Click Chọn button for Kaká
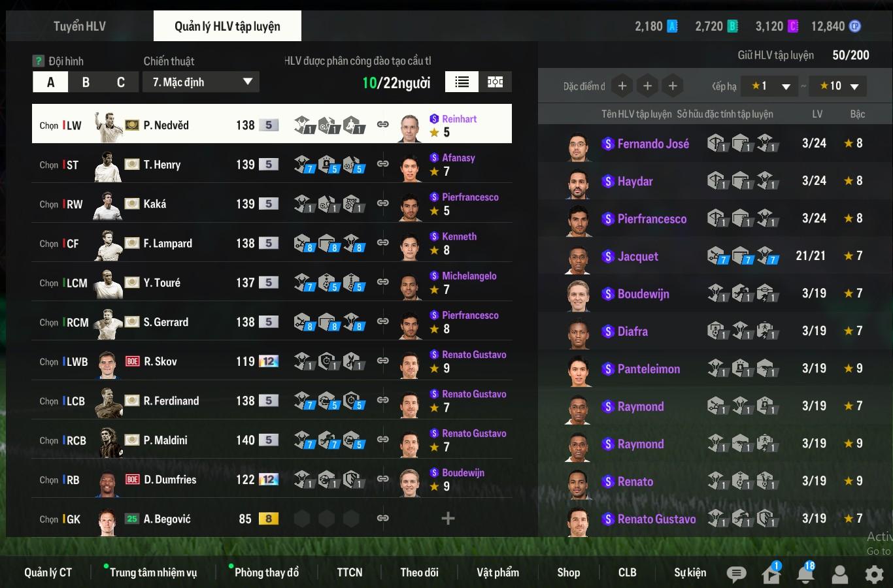 coord(49,204)
